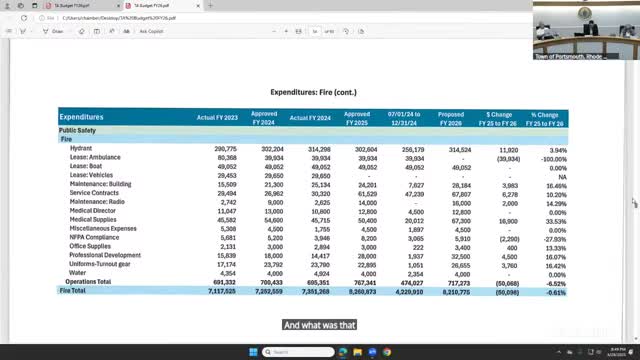640x360 pixels.
Task: Open the Windows Start menu
Action: 253,352
